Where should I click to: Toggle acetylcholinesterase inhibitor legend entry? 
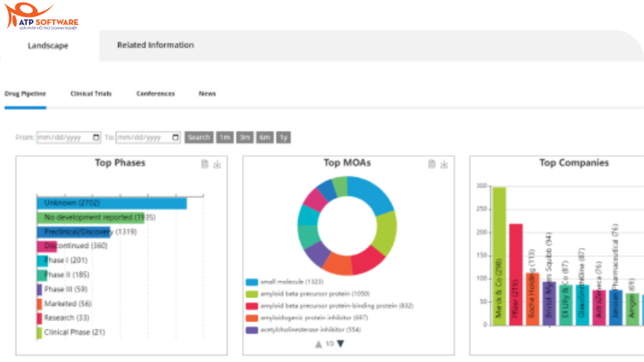(x=302, y=329)
